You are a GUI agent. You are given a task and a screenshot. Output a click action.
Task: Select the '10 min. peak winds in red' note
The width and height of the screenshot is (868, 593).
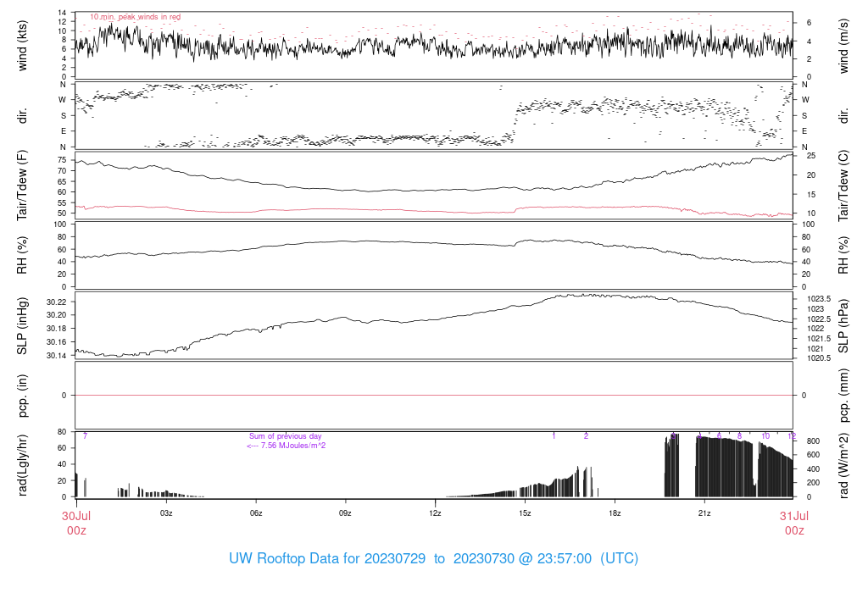135,17
